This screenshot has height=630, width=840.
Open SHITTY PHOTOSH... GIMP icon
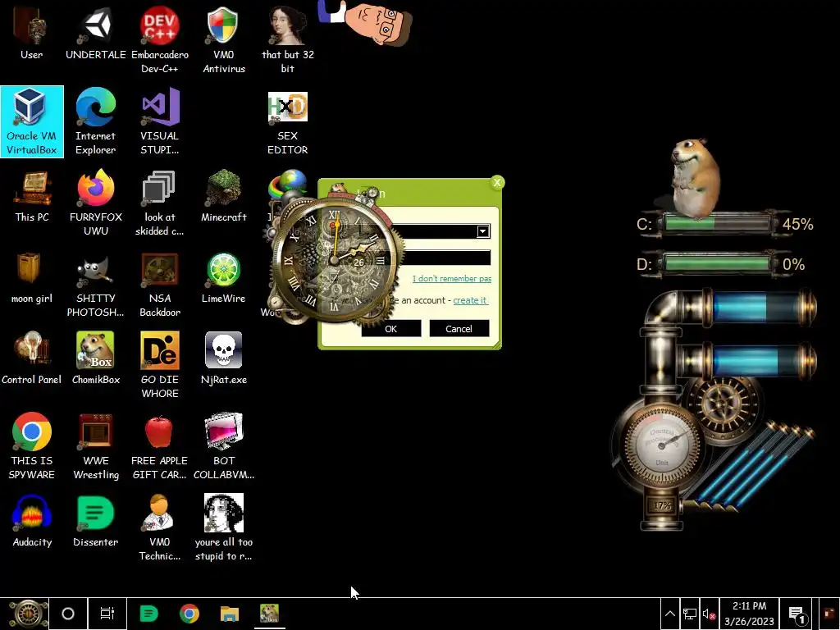pyautogui.click(x=96, y=285)
